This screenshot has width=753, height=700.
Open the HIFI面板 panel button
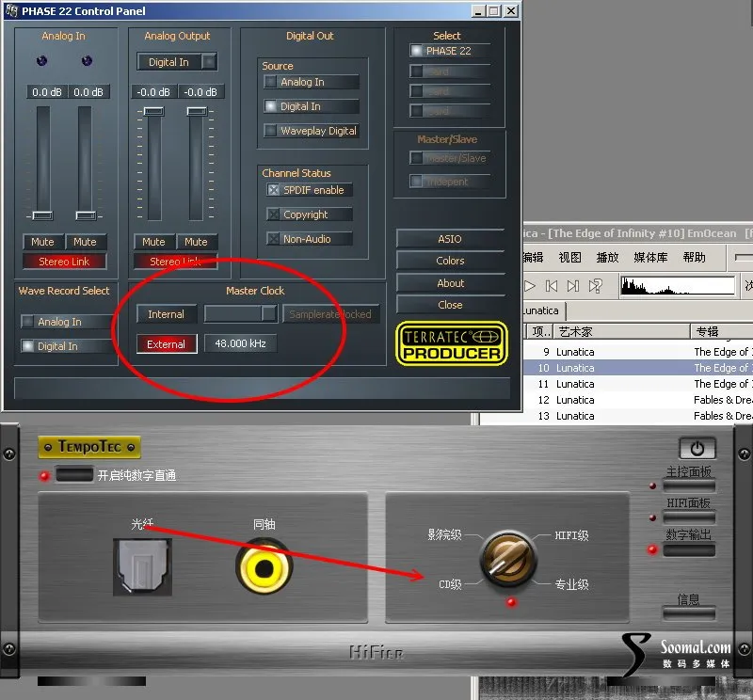point(689,517)
